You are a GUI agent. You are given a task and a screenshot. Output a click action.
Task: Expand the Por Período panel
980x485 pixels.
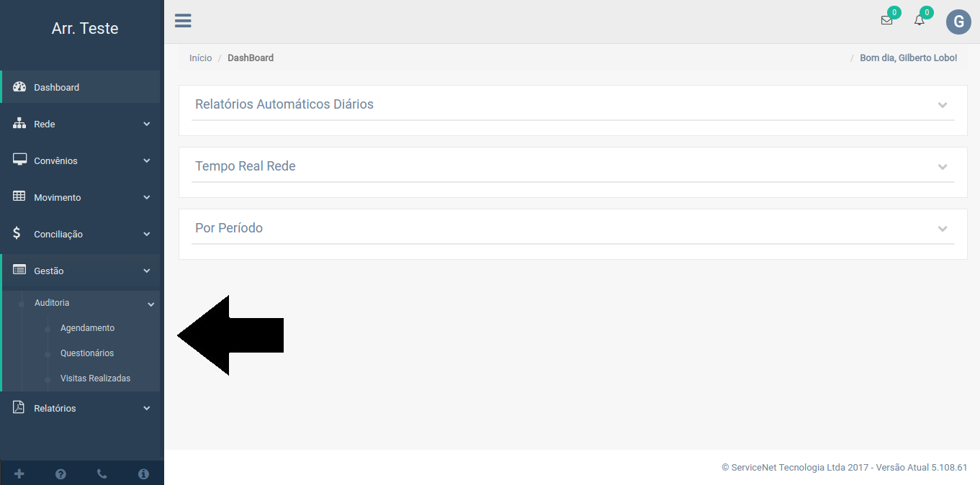(942, 229)
